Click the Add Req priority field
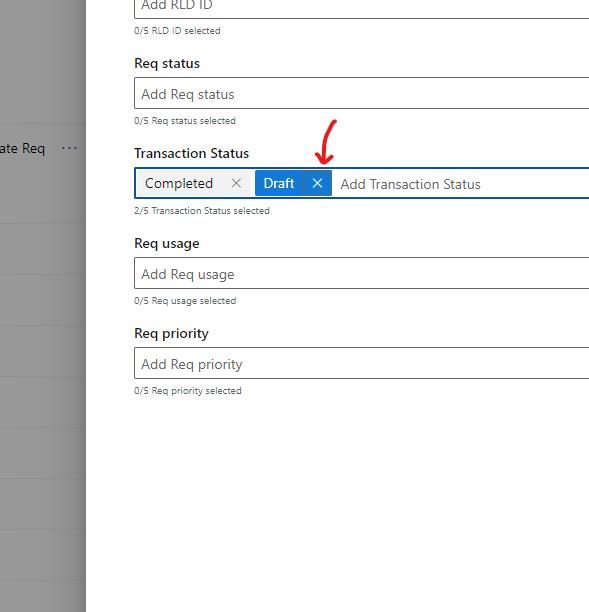 361,363
